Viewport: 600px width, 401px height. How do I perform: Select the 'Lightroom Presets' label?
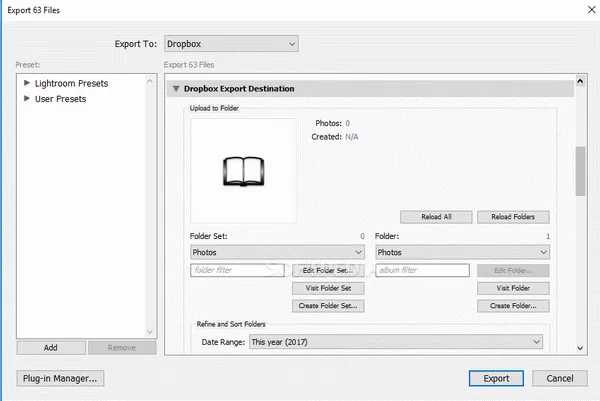click(72, 83)
